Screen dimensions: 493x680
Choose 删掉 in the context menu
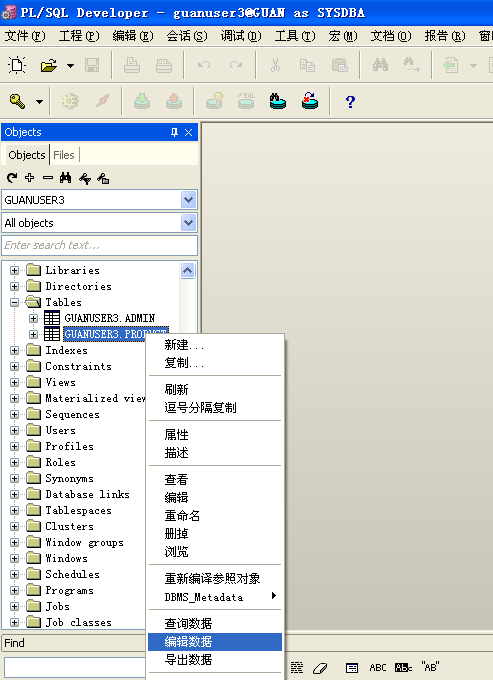pos(215,534)
